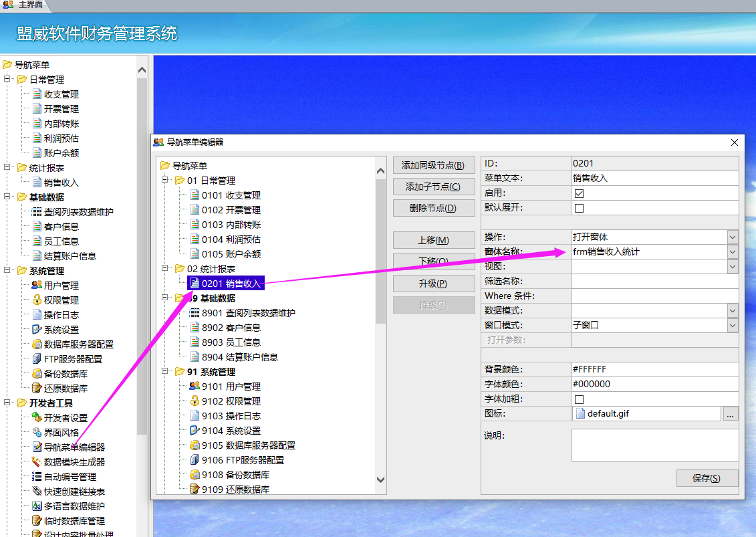Viewport: 756px width, 537px height.
Task: Open the 数据模式 dropdown
Action: click(x=733, y=311)
